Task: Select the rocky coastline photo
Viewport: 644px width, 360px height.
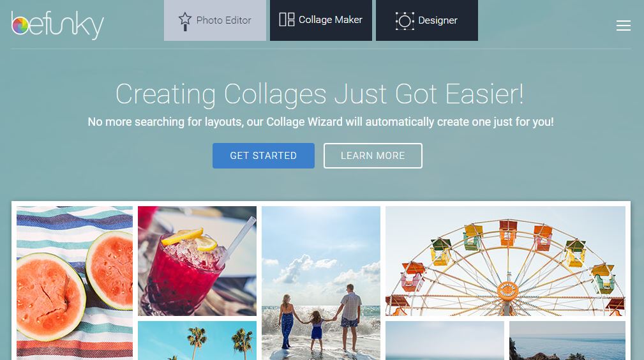Action: point(567,341)
